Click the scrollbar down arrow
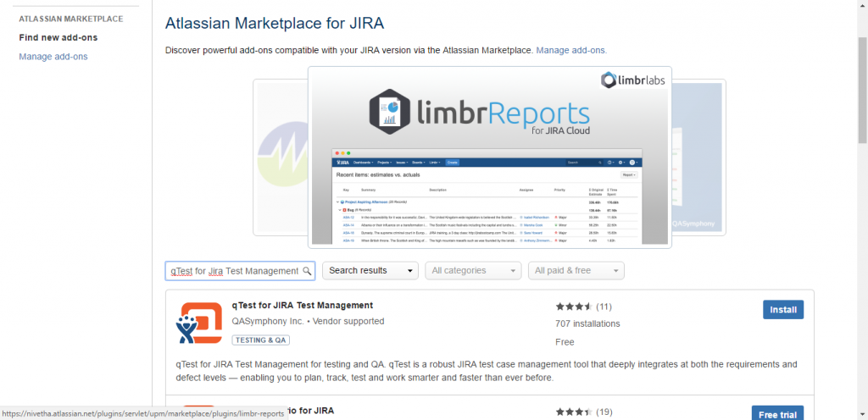This screenshot has height=420, width=868. [861, 413]
